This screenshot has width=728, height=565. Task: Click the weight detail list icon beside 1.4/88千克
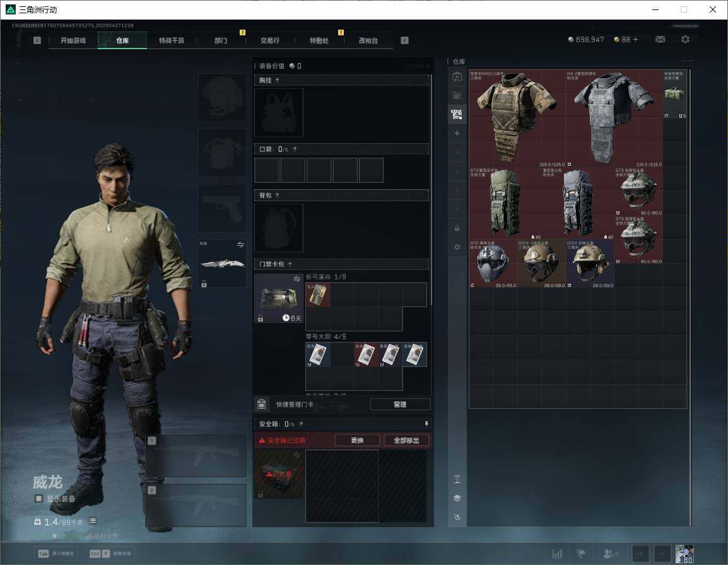coord(92,521)
